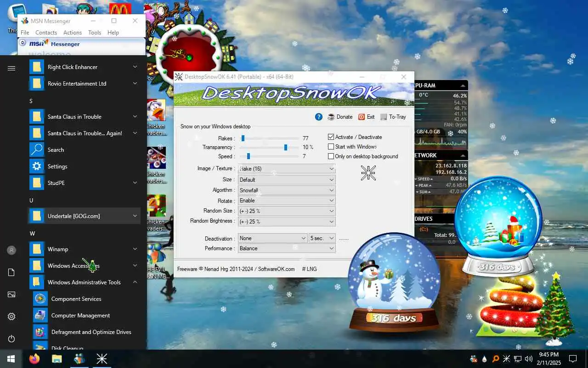Click the Freeware SoftwareOK.com footer text
Image resolution: width=588 pixels, height=368 pixels.
(236, 269)
